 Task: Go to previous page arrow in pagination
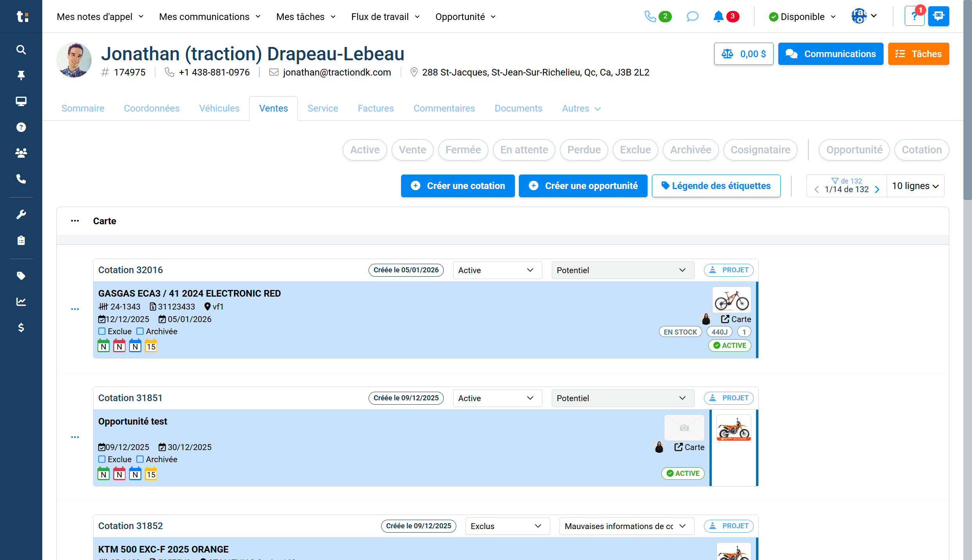click(817, 189)
